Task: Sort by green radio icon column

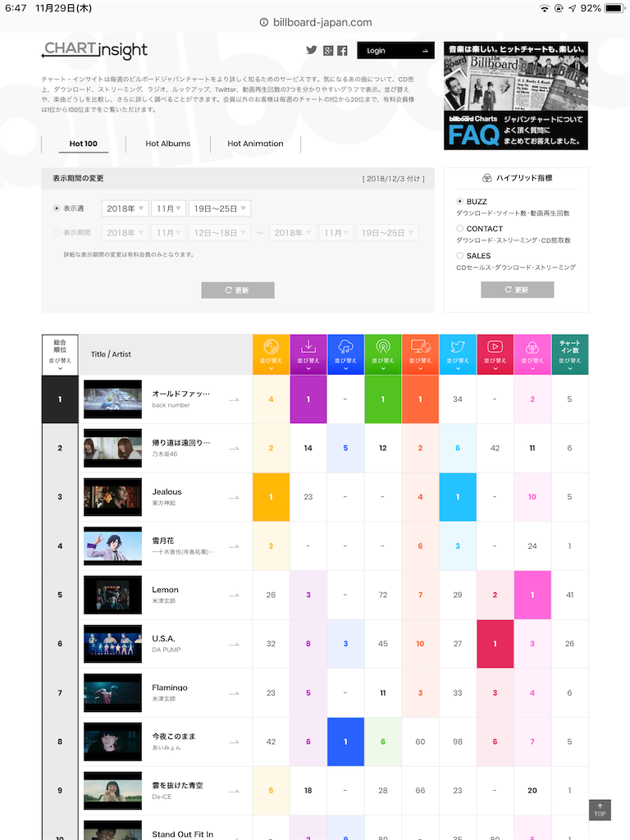Action: [383, 354]
